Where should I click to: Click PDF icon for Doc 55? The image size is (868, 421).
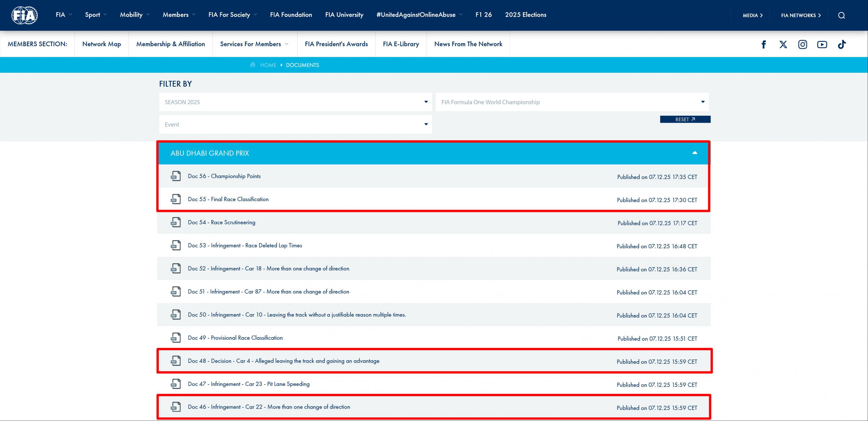(176, 199)
